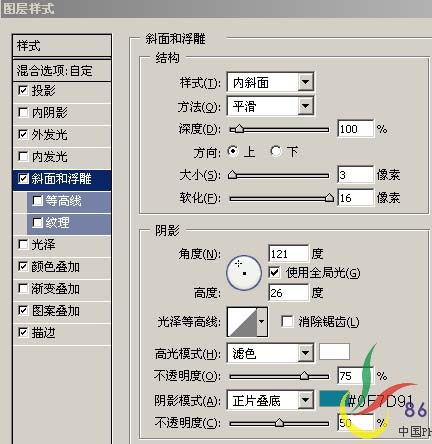This screenshot has height=444, width=432.
Task: Select the 下 direction radio button
Action: coord(276,151)
